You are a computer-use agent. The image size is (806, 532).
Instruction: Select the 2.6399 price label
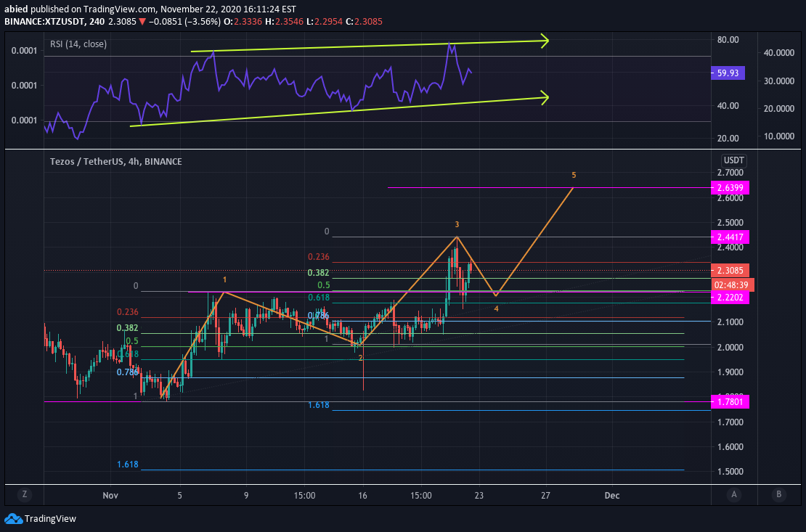coord(730,187)
